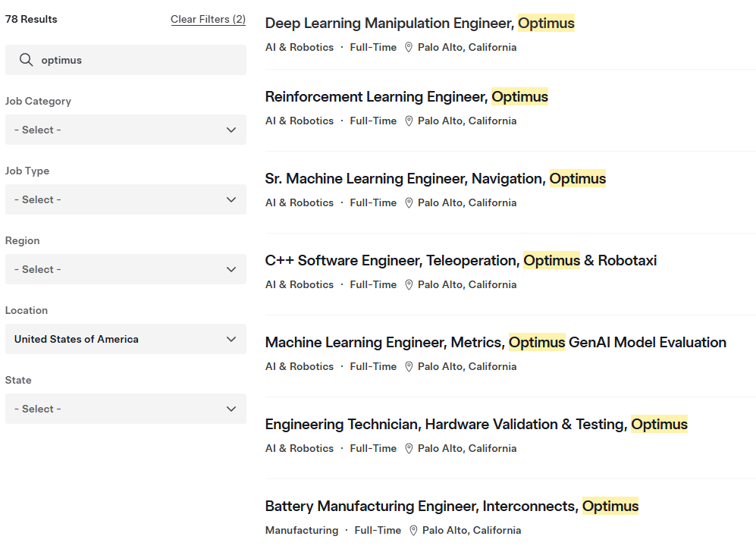Click location pin beside Battery Manufacturing Engineer listing

click(413, 530)
